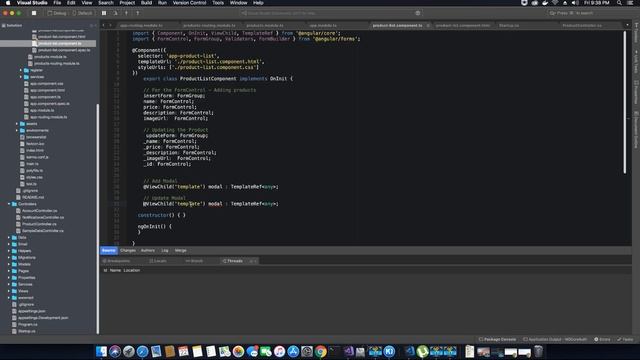This screenshot has width=640, height=360.
Task: Expand the Models folder
Action: tap(9, 264)
